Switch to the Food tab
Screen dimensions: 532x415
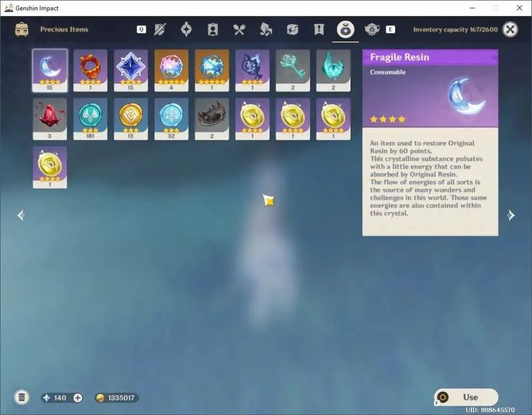(239, 30)
